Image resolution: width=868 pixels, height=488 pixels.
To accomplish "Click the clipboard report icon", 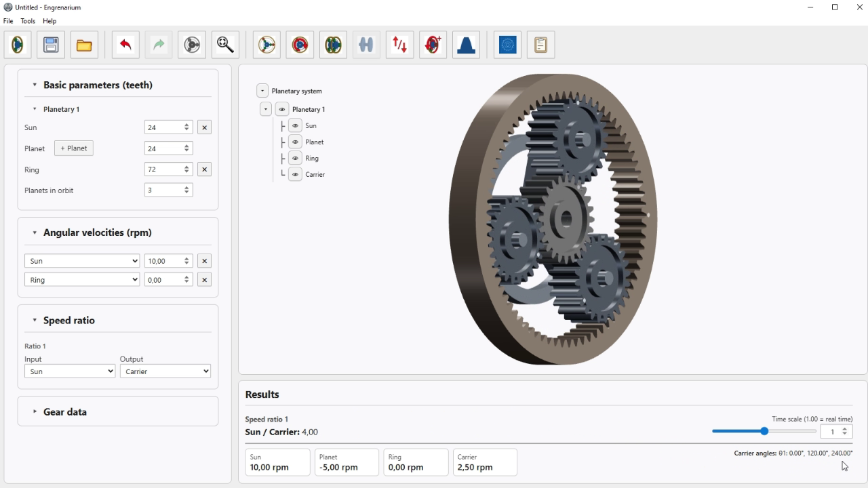I will [x=540, y=45].
